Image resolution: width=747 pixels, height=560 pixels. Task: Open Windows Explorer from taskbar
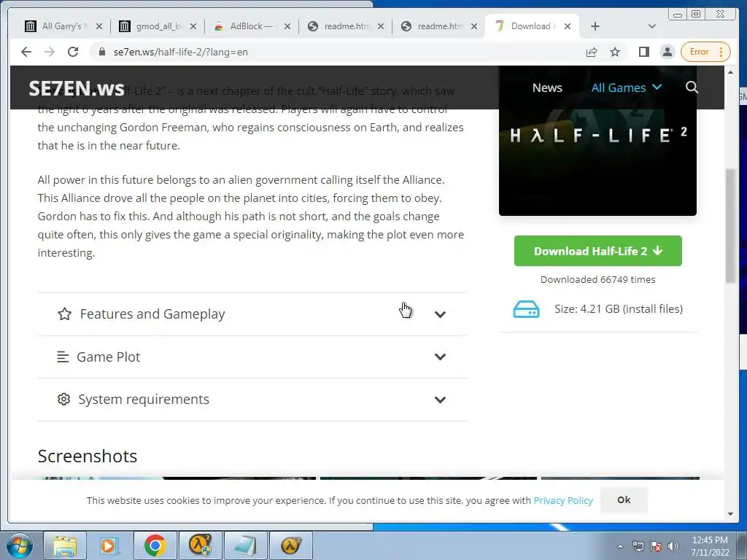click(65, 545)
